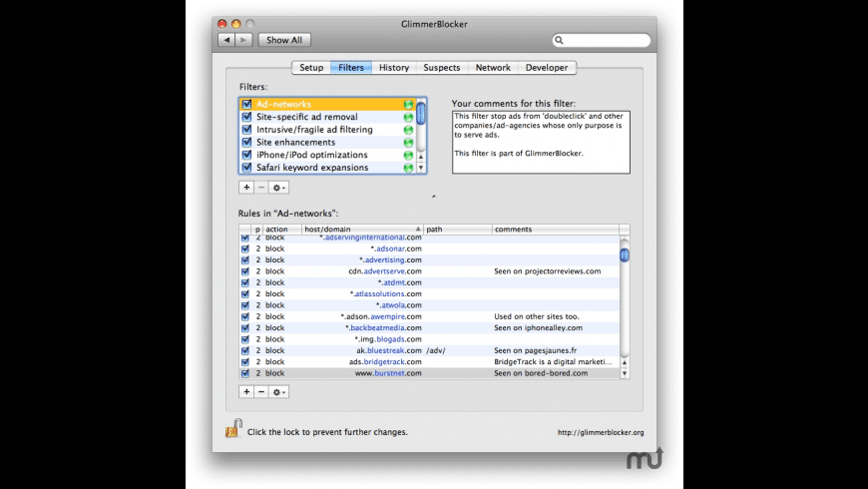Click green globe icon for Ad-networks
Image resolution: width=868 pixels, height=489 pixels.
point(408,104)
